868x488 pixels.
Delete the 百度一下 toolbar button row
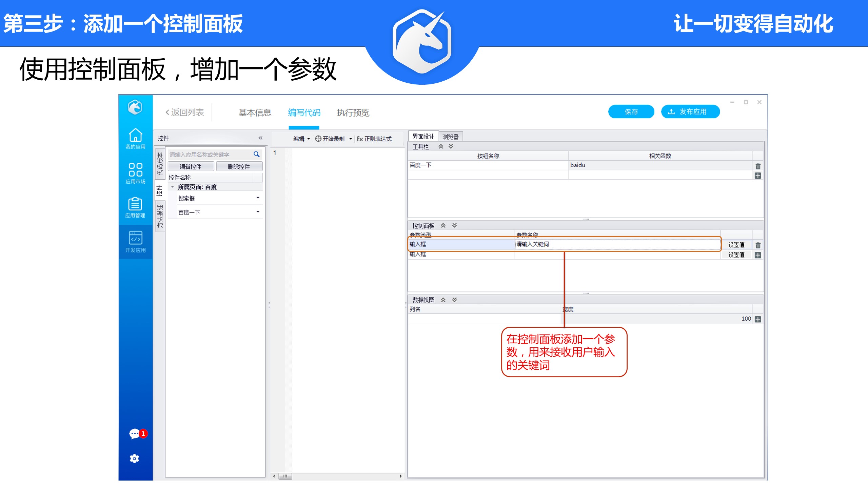point(758,166)
